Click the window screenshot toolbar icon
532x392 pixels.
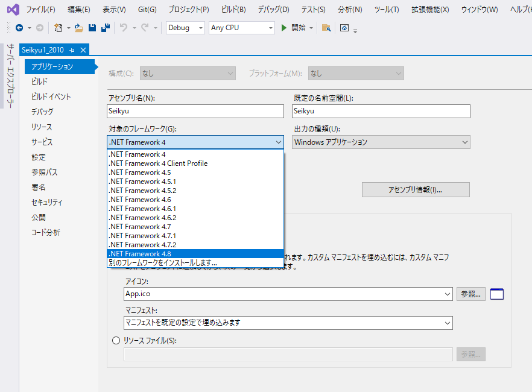point(344,28)
